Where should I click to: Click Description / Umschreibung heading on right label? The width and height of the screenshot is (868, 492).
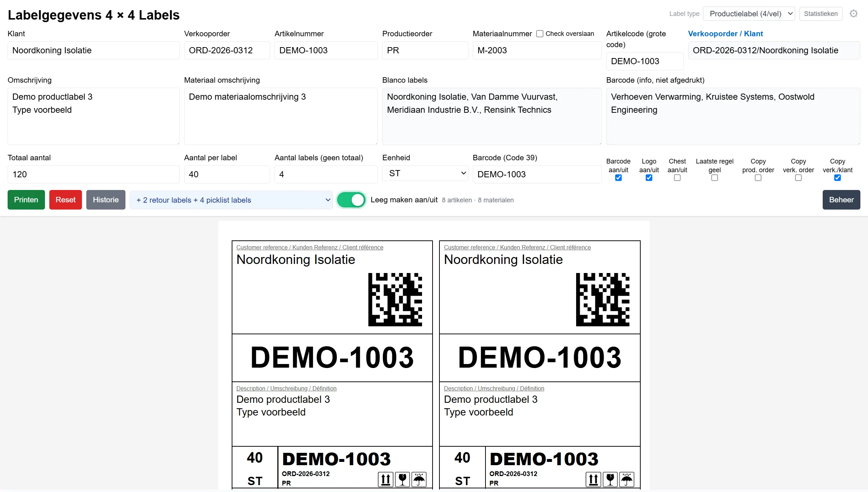coord(494,388)
